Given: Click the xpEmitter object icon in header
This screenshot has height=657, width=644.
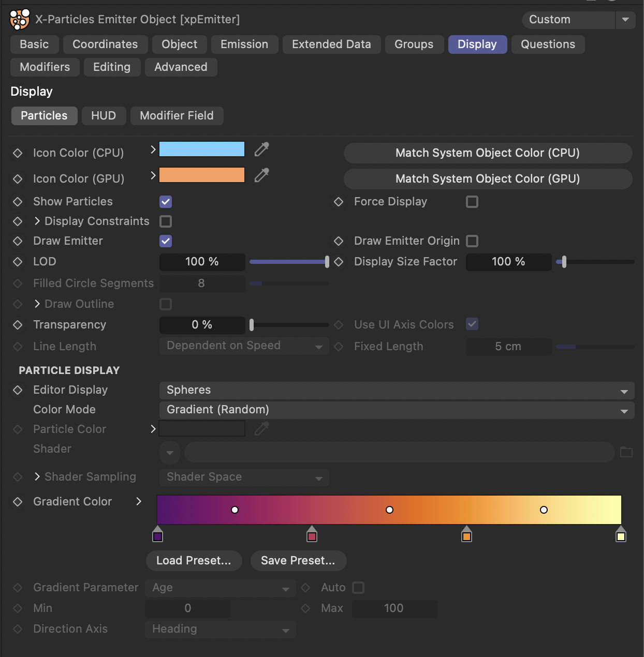Looking at the screenshot, I should (x=20, y=20).
